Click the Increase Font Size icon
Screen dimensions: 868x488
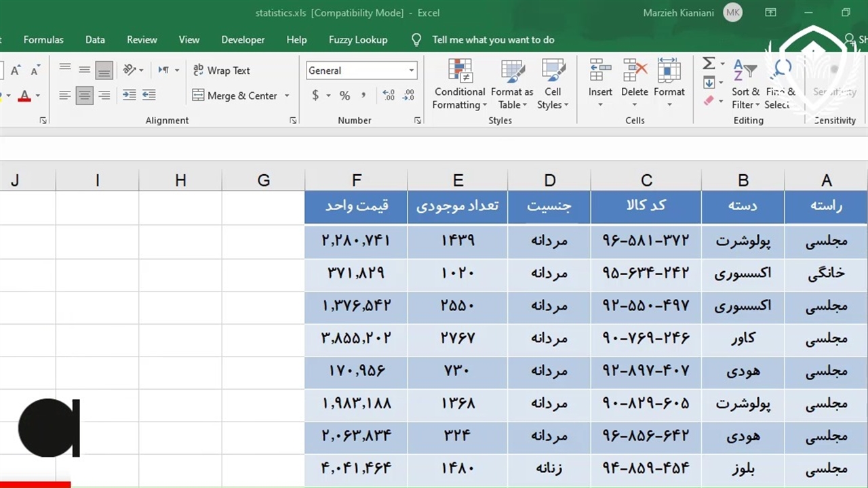pyautogui.click(x=16, y=70)
